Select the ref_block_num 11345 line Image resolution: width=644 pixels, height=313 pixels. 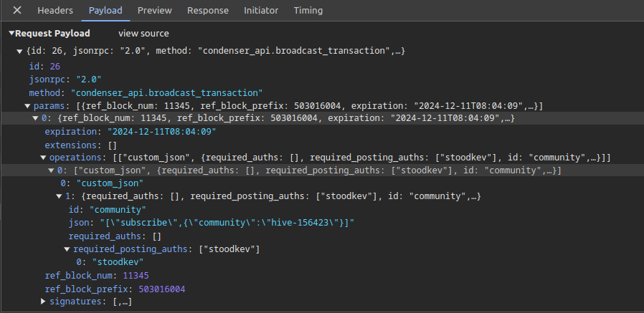[97, 276]
